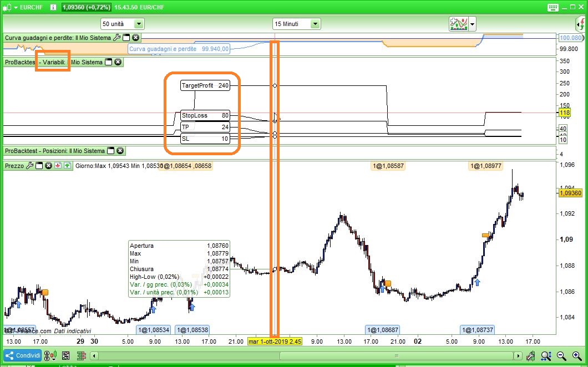Click Curva guadagni e perdite 99.940,00 label
The image size is (588, 367).
click(x=179, y=49)
